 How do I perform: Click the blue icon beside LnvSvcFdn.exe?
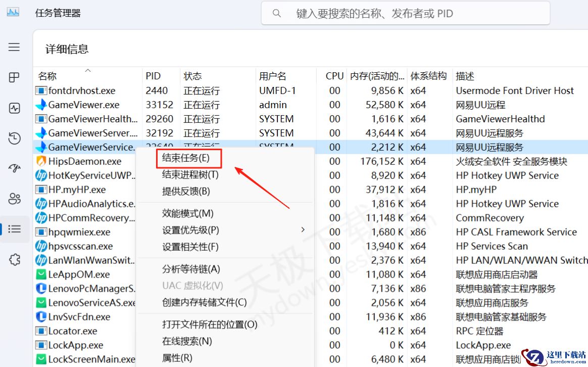pos(41,317)
